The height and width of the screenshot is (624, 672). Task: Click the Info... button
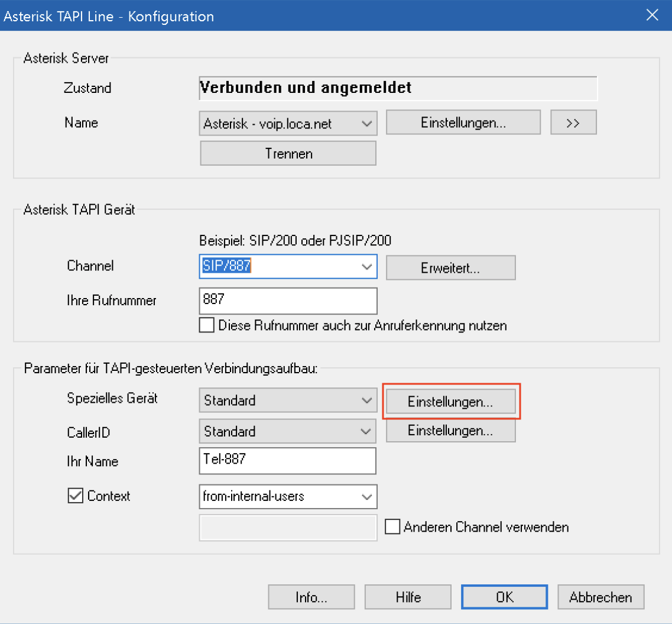pos(311,597)
